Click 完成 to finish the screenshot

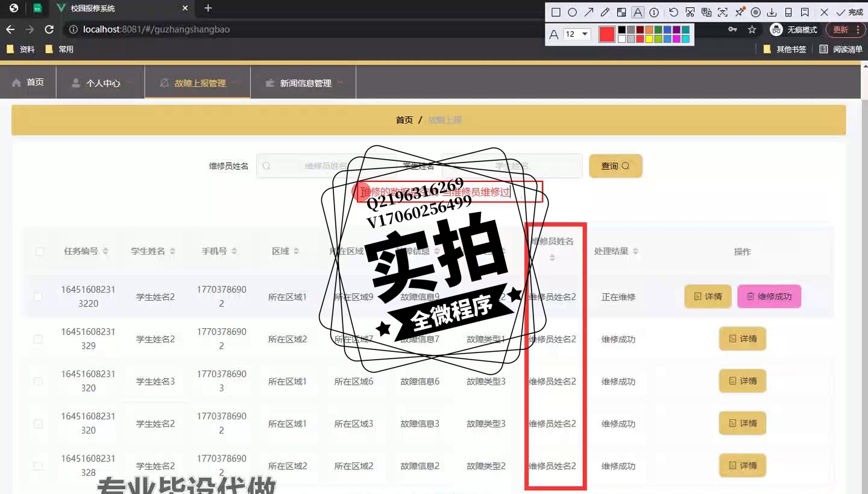[850, 12]
